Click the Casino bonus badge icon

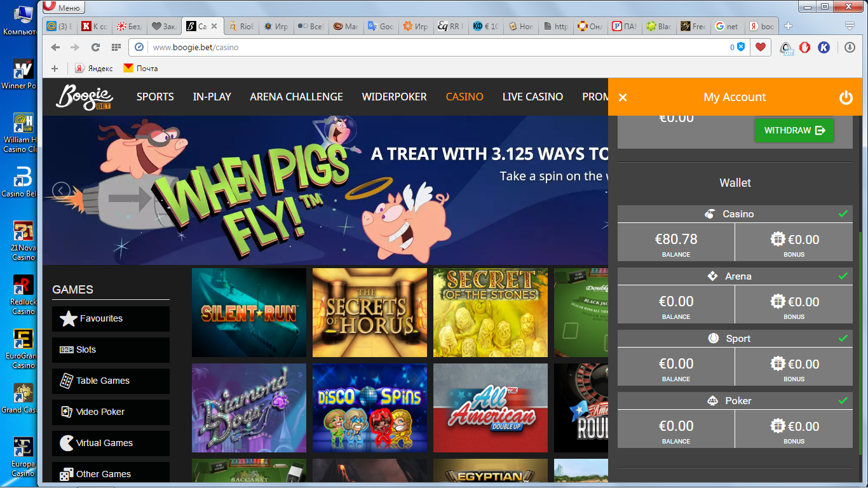point(777,240)
